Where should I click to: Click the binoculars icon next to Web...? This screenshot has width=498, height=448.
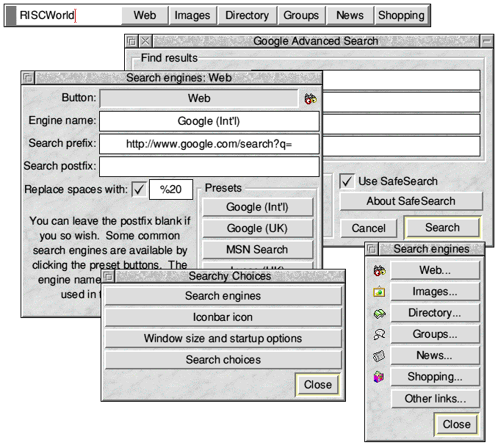(x=379, y=270)
